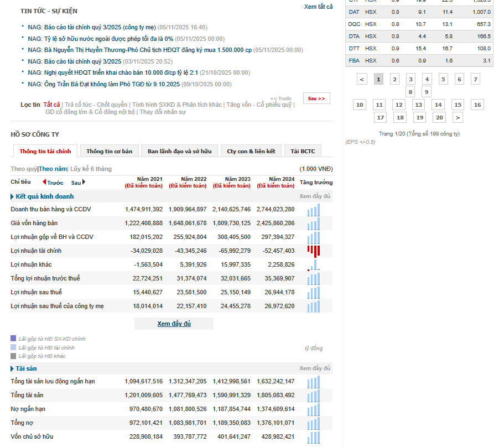504x447 pixels.
Task: Open DTT stock in company list
Action: click(x=354, y=49)
